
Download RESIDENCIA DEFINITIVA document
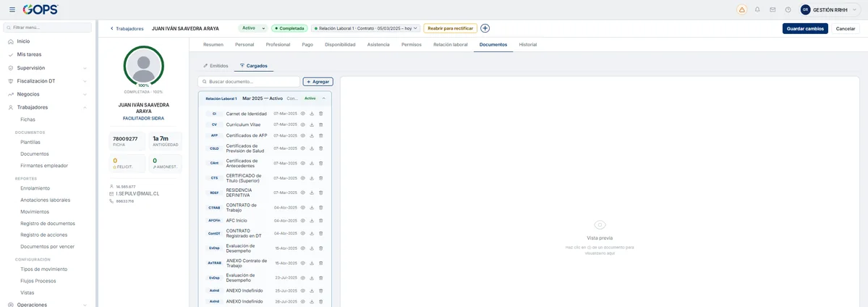pyautogui.click(x=312, y=193)
